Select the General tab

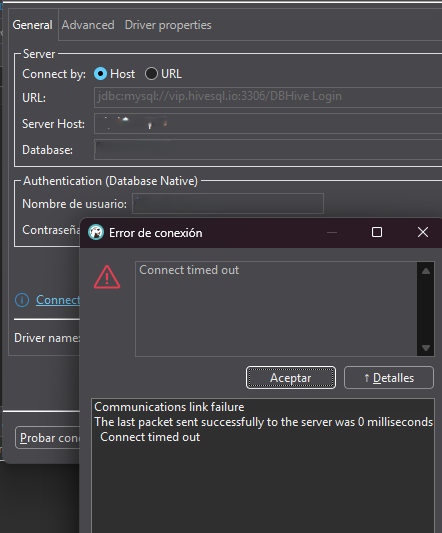click(x=33, y=25)
